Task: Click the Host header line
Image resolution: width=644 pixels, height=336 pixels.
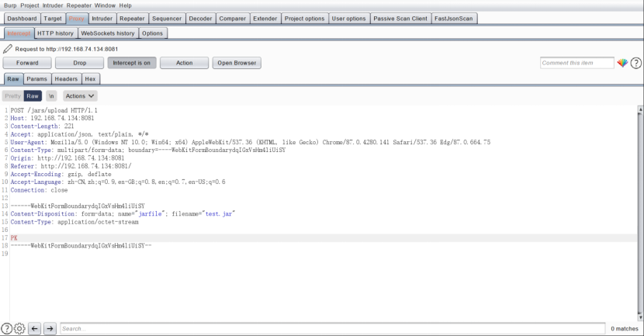Action: (x=52, y=118)
